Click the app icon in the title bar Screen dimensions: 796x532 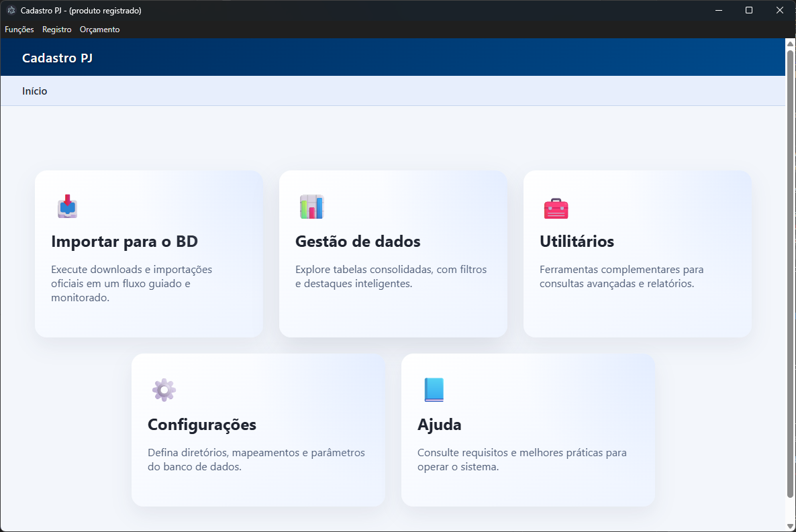click(x=11, y=11)
